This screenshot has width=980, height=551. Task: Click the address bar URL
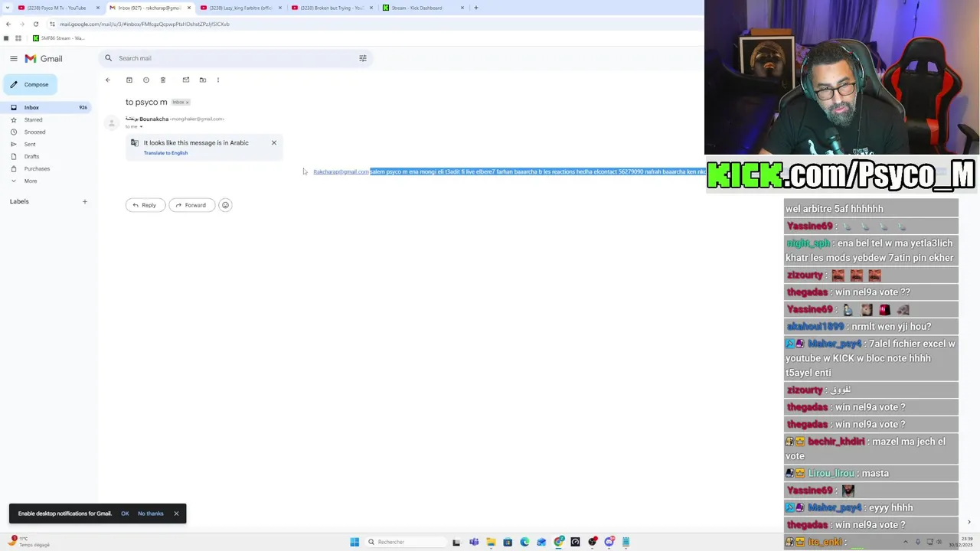coord(145,24)
